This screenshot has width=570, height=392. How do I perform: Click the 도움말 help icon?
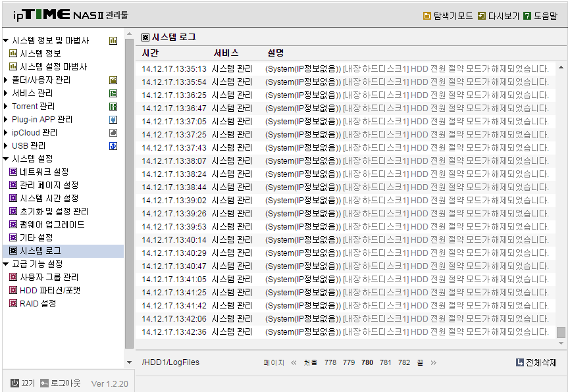[527, 16]
